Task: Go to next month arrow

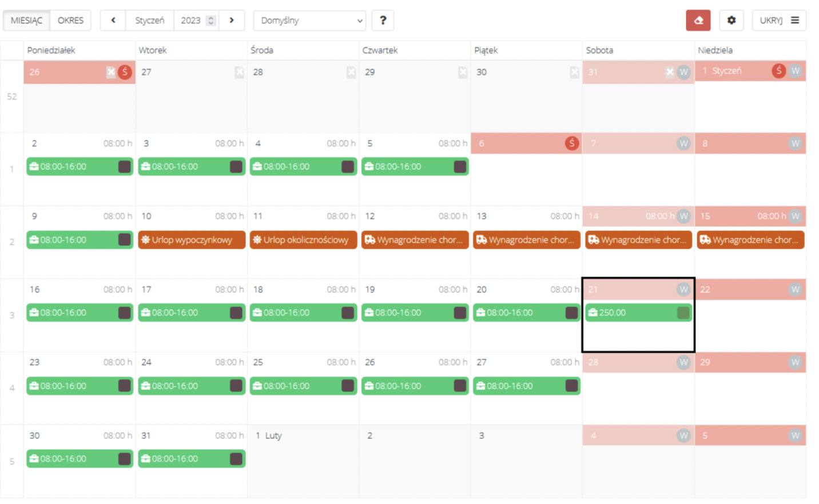Action: (x=232, y=21)
